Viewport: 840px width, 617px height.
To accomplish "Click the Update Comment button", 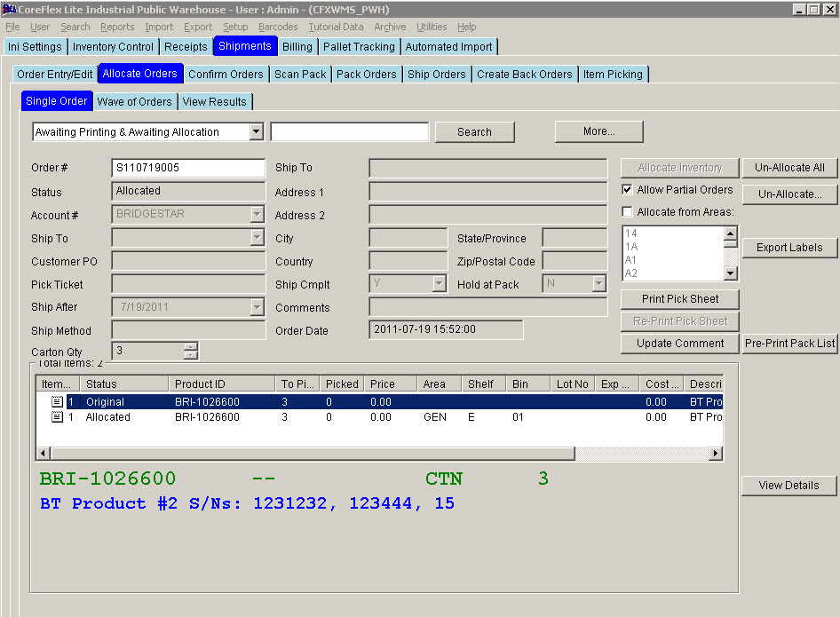I will point(680,344).
